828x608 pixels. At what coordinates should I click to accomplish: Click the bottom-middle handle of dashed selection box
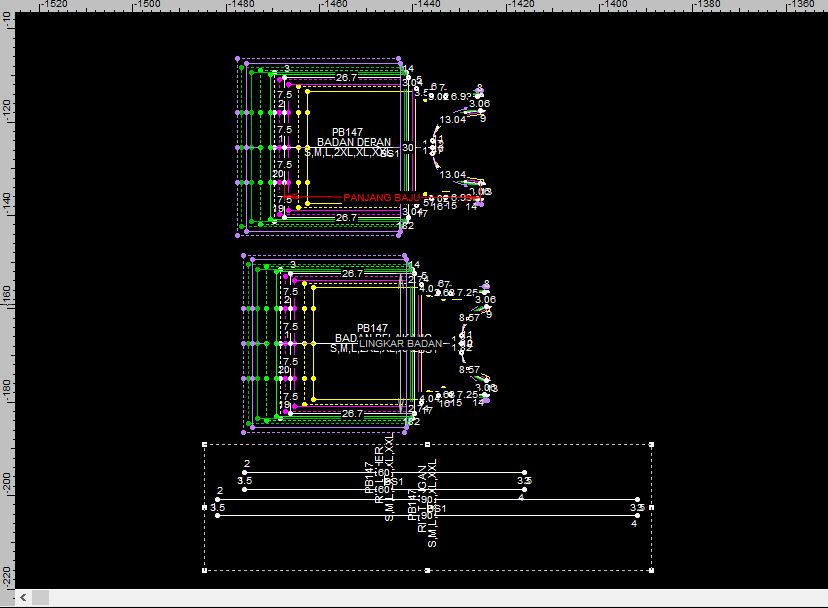(428, 570)
